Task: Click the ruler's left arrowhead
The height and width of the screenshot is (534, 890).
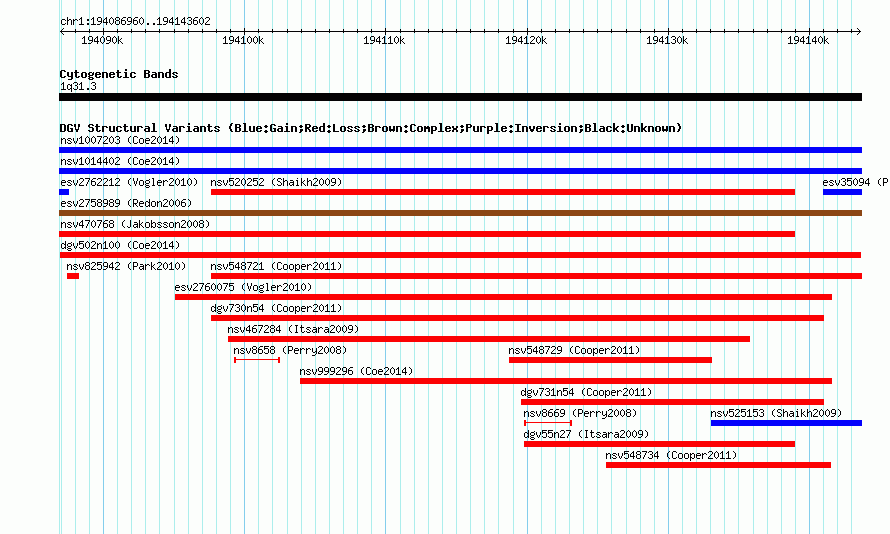Action: click(62, 31)
